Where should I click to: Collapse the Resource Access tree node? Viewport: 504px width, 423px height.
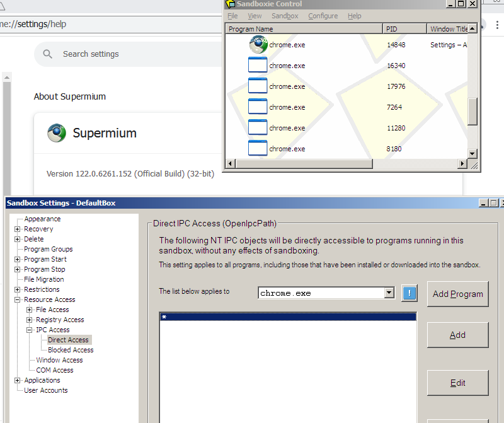[x=18, y=299]
